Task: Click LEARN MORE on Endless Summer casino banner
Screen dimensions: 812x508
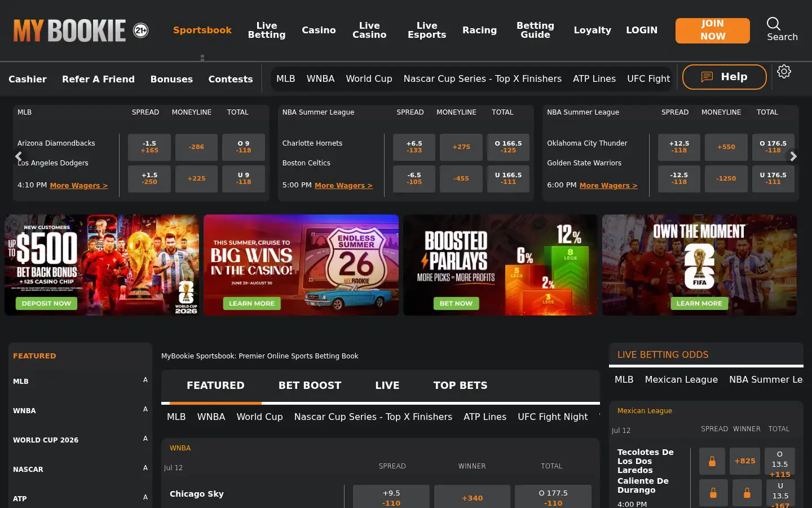Action: [251, 304]
